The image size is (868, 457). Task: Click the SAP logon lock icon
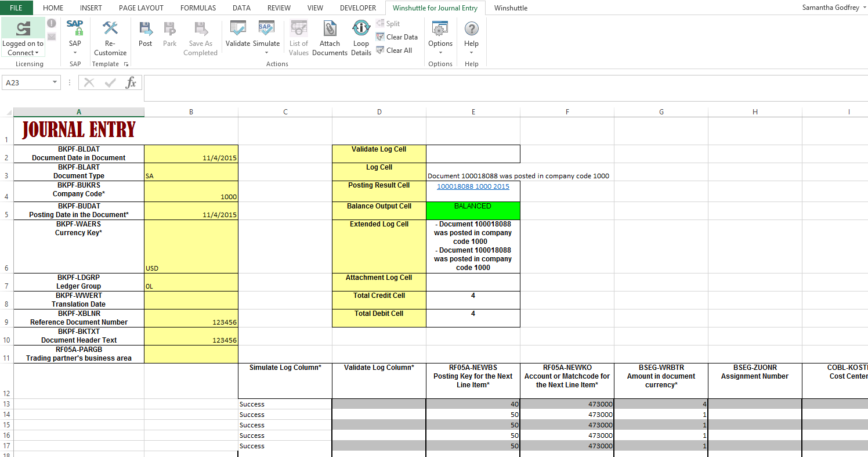(x=75, y=27)
